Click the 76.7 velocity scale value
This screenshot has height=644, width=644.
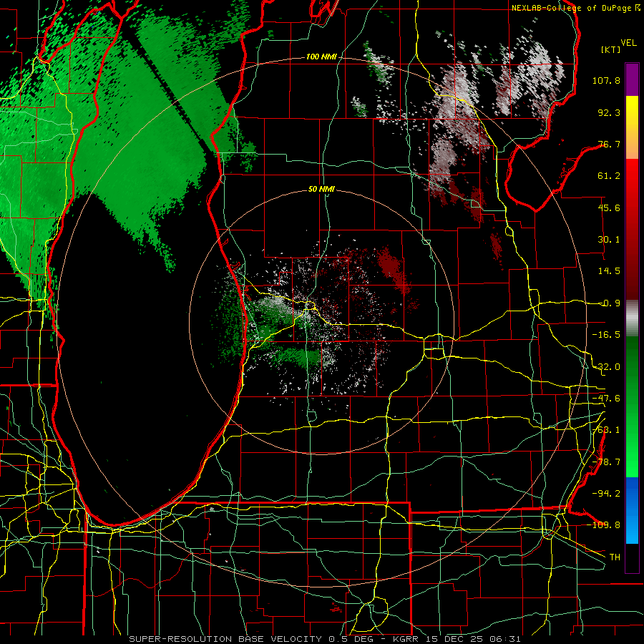tap(609, 144)
